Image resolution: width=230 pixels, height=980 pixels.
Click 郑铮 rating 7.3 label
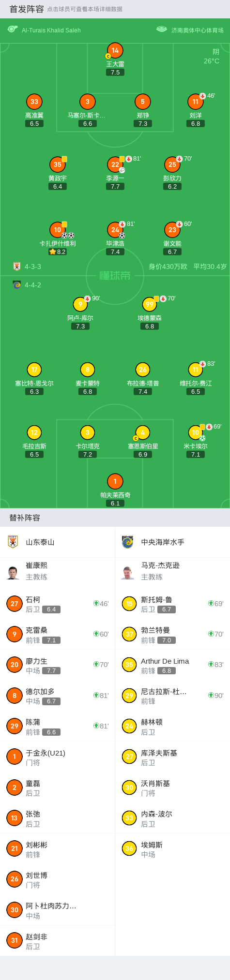143,124
